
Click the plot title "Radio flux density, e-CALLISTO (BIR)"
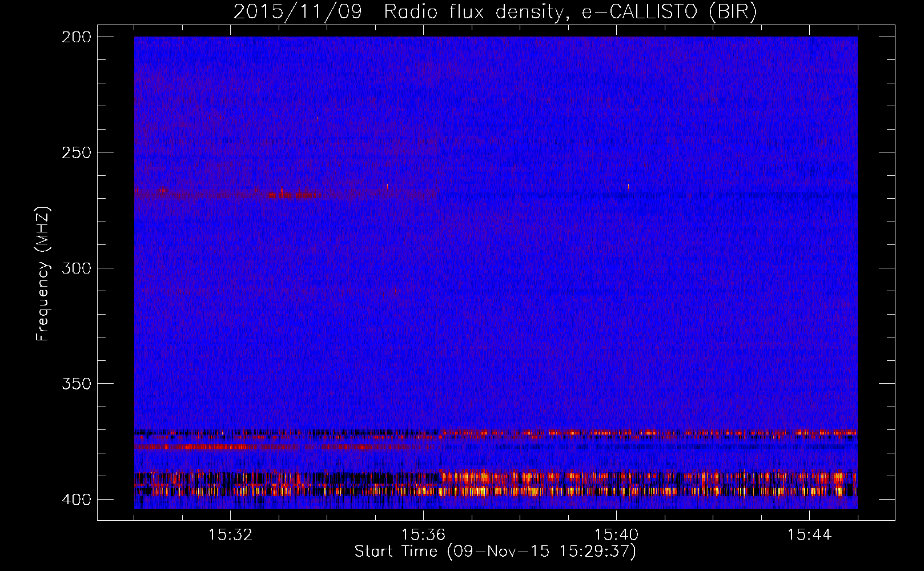coord(571,11)
